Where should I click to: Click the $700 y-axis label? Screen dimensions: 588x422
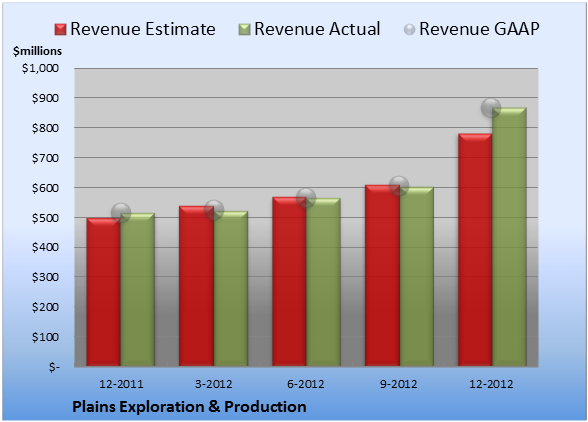click(x=45, y=158)
